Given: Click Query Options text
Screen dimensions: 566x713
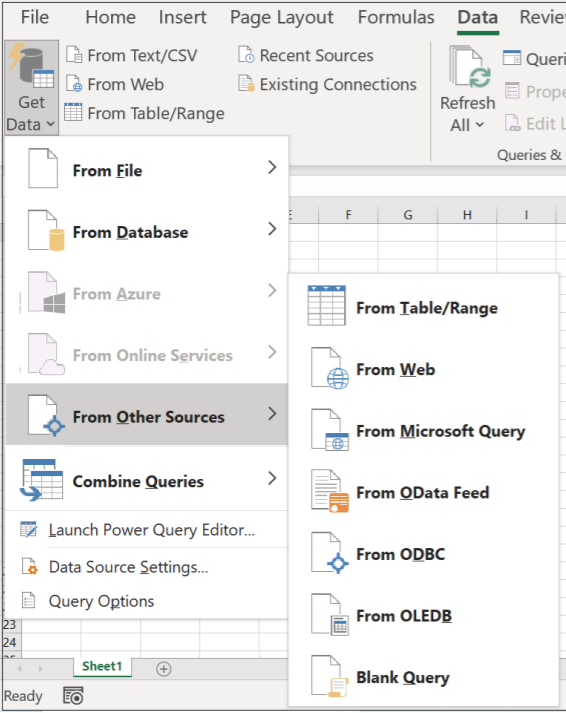Looking at the screenshot, I should coord(101,601).
